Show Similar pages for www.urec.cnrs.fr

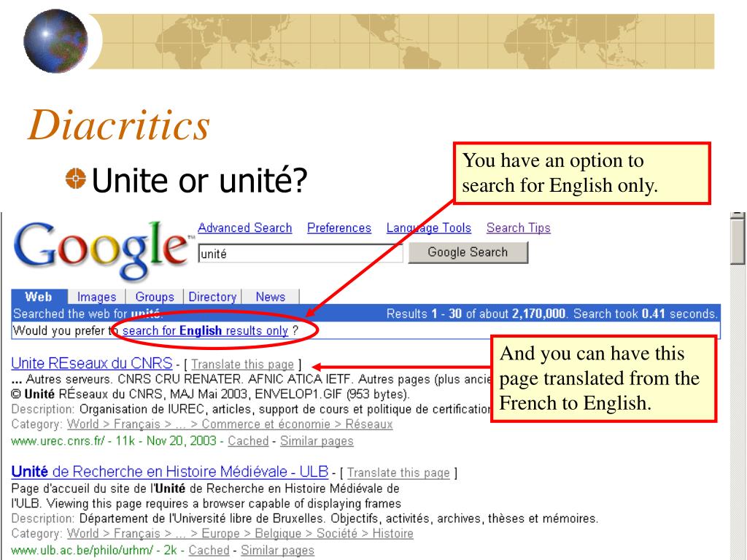coord(317,441)
